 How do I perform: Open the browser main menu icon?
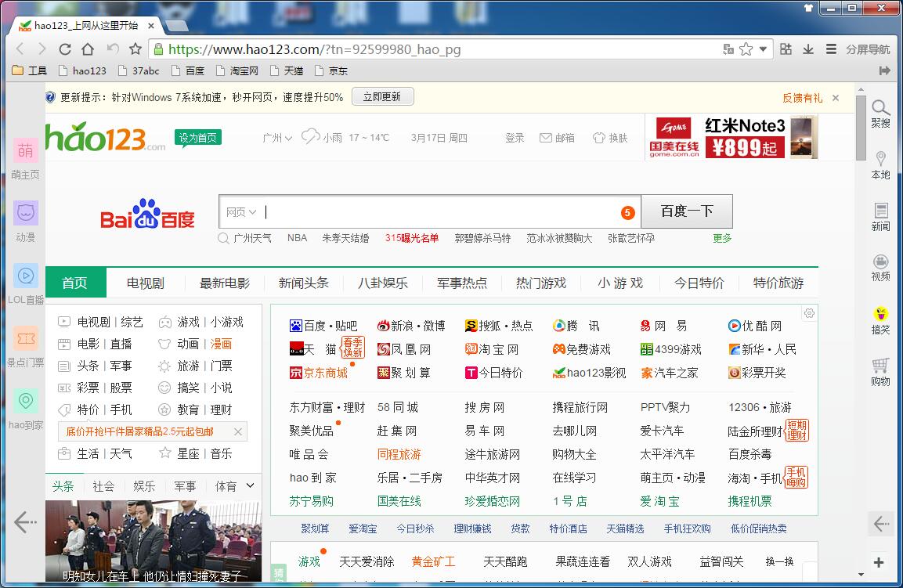[x=831, y=49]
